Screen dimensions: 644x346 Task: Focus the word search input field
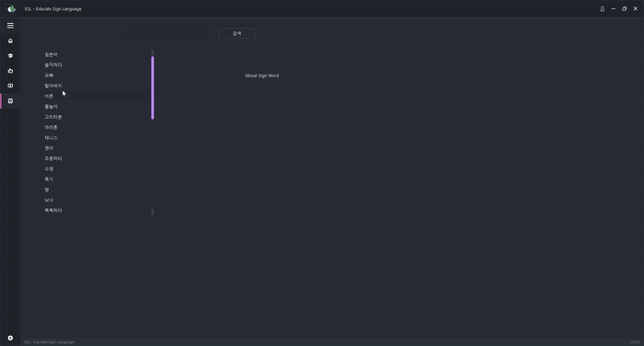[167, 33]
